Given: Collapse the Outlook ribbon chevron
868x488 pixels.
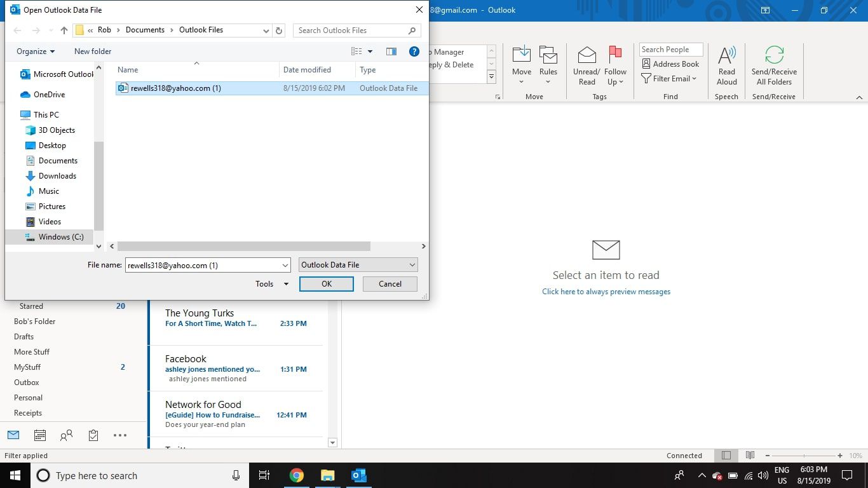Looking at the screenshot, I should pos(859,97).
